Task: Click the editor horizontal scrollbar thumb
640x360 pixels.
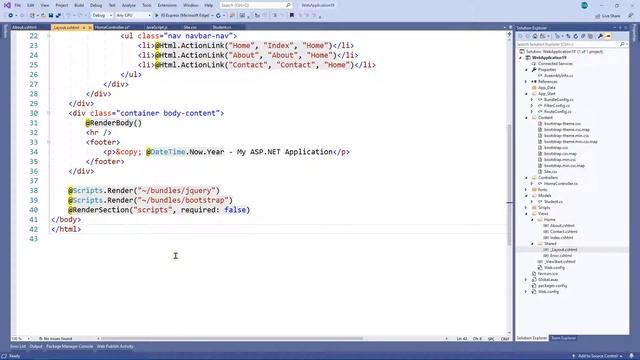Action: click(x=231, y=338)
